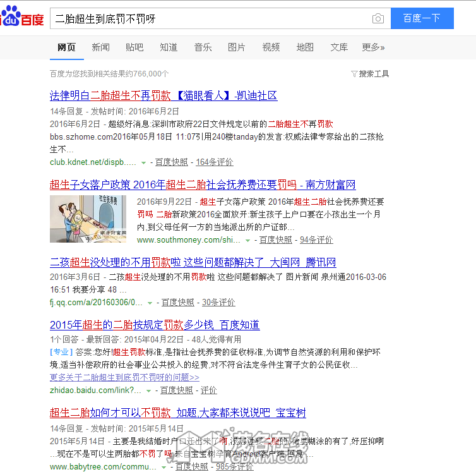Click the www.southmoney.com/shi green URL
The height and width of the screenshot is (472, 476).
(189, 240)
